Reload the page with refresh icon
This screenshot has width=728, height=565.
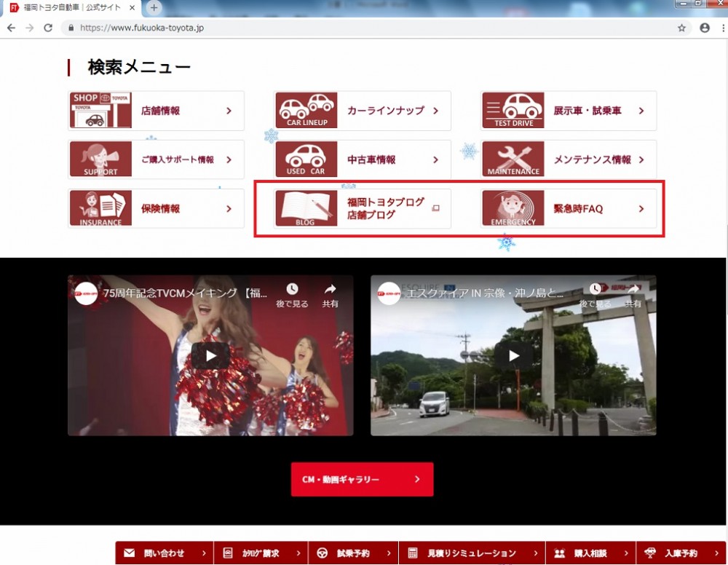click(x=48, y=28)
